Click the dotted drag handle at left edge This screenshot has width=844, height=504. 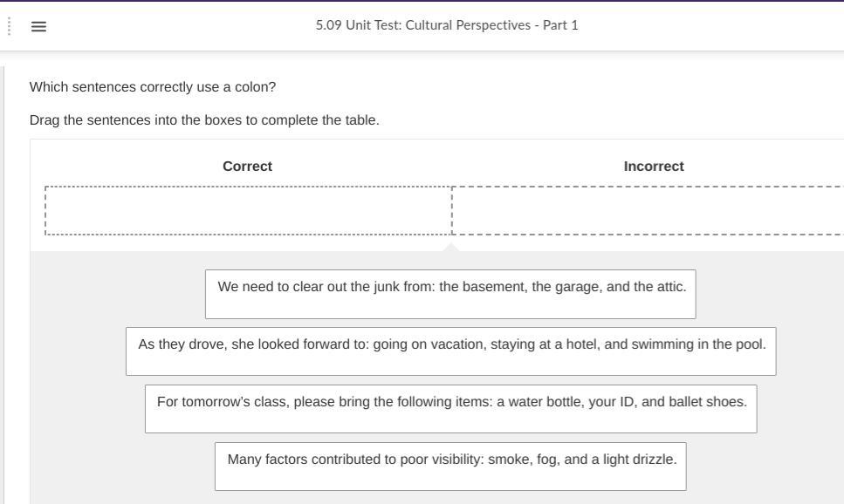tap(9, 26)
